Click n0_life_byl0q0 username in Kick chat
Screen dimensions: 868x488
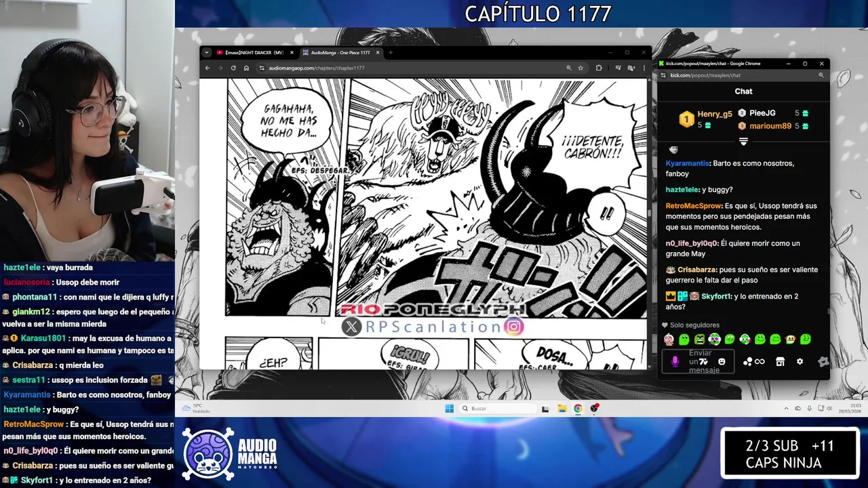tap(691, 243)
